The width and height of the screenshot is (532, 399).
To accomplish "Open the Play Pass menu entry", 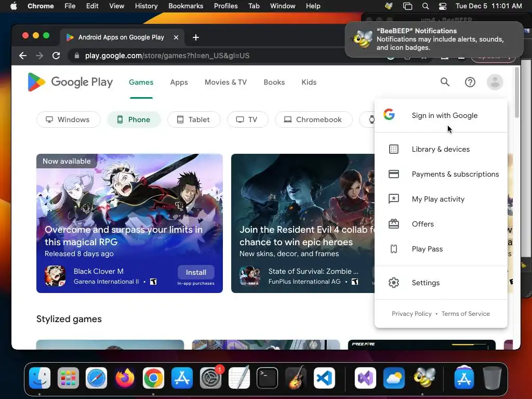I will pyautogui.click(x=441, y=249).
